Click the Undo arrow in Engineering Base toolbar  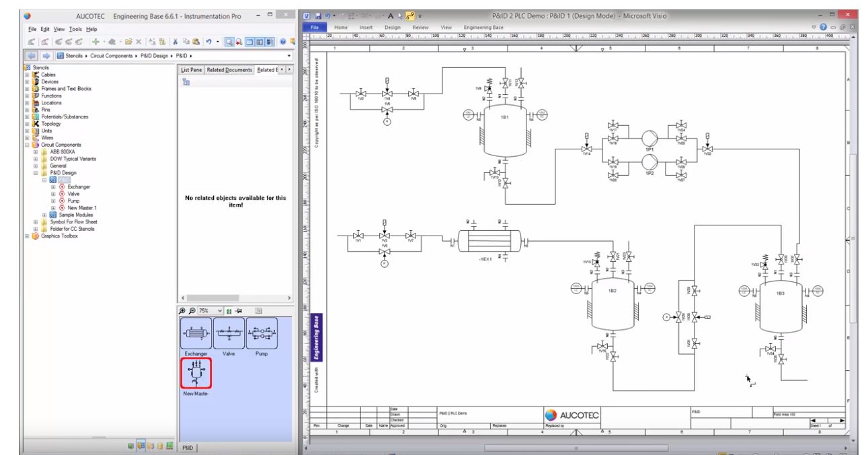point(208,42)
